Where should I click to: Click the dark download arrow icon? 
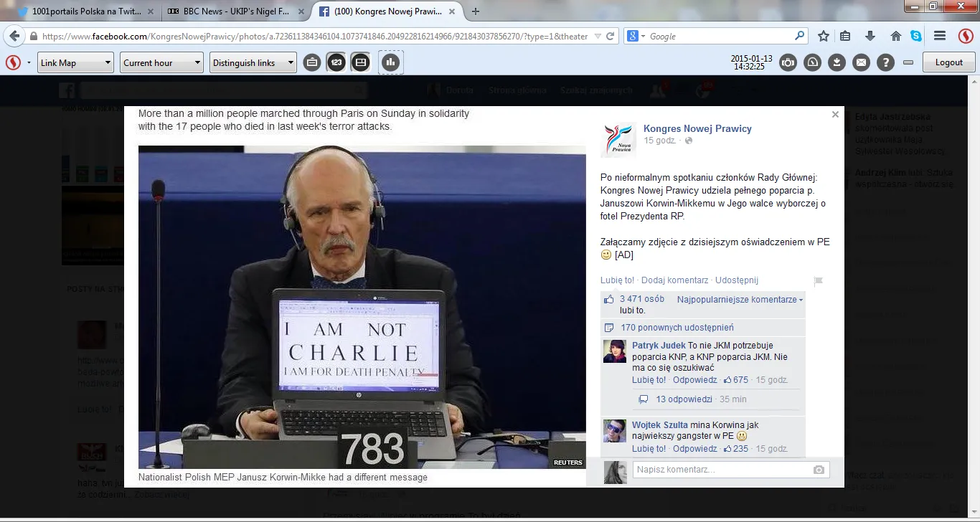pos(837,62)
